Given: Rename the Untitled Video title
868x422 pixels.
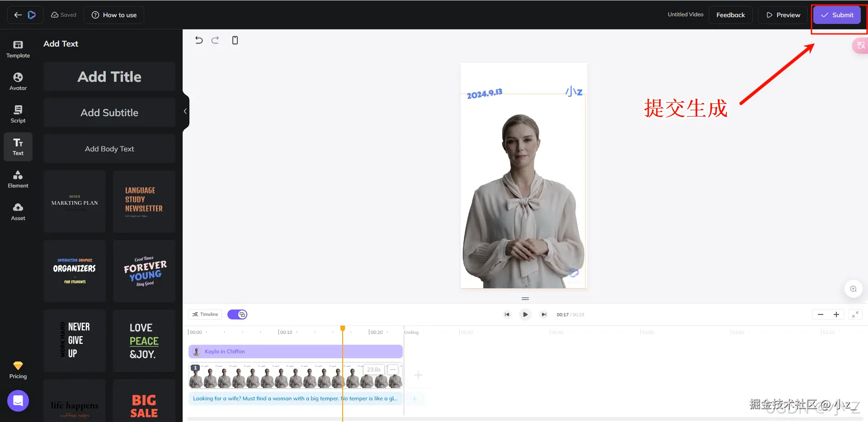Looking at the screenshot, I should [685, 14].
